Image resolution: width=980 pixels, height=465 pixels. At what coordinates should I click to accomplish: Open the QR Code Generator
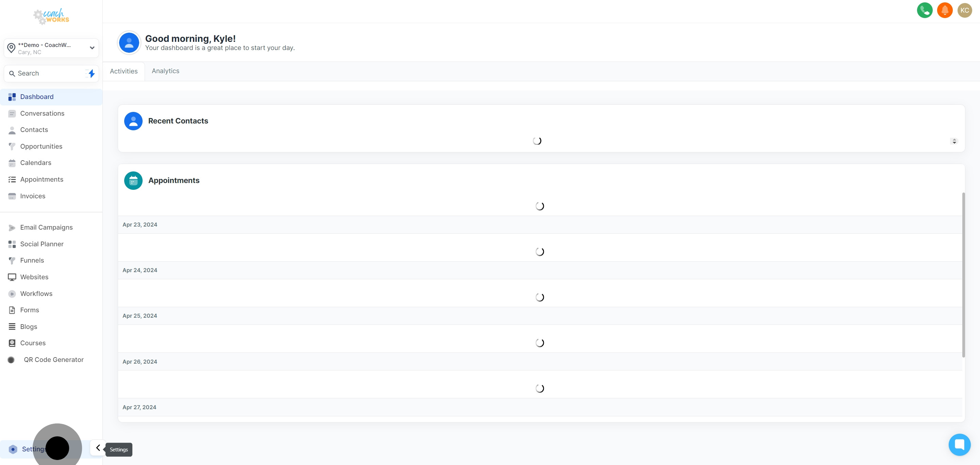54,360
